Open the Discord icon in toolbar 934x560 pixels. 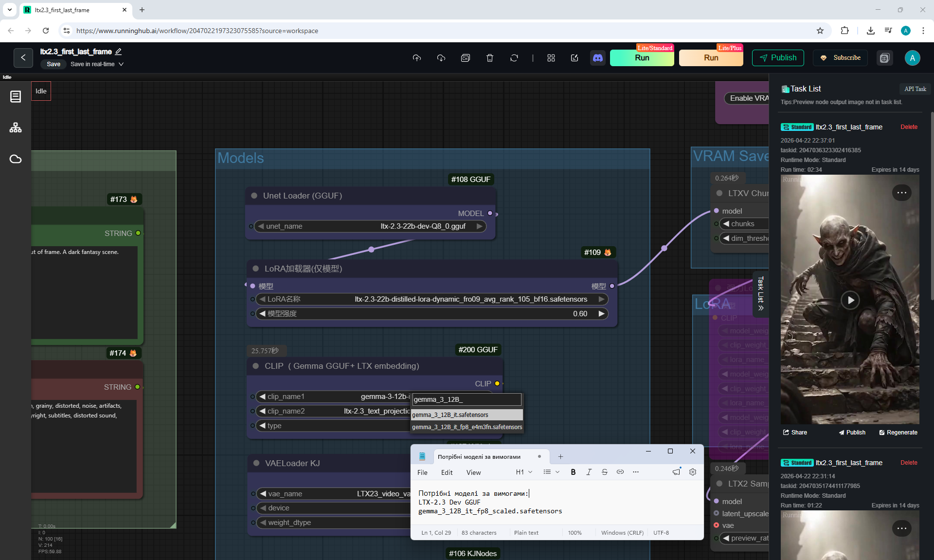597,58
